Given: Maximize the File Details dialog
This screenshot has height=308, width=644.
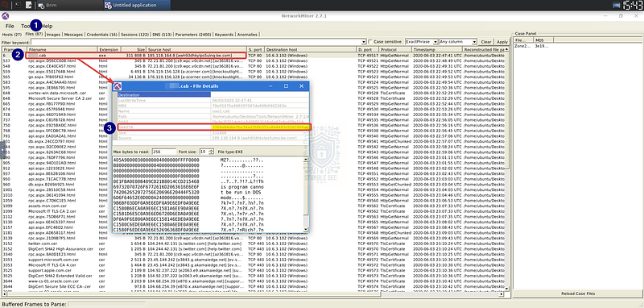Looking at the screenshot, I should pos(287,86).
